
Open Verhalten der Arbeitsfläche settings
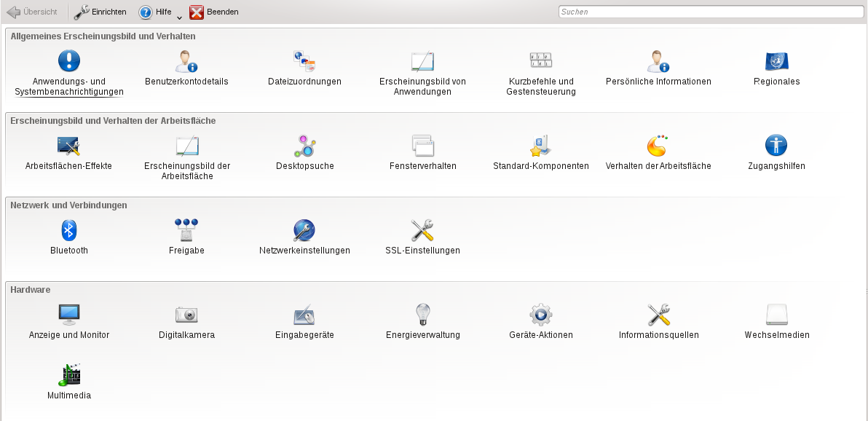(x=658, y=146)
